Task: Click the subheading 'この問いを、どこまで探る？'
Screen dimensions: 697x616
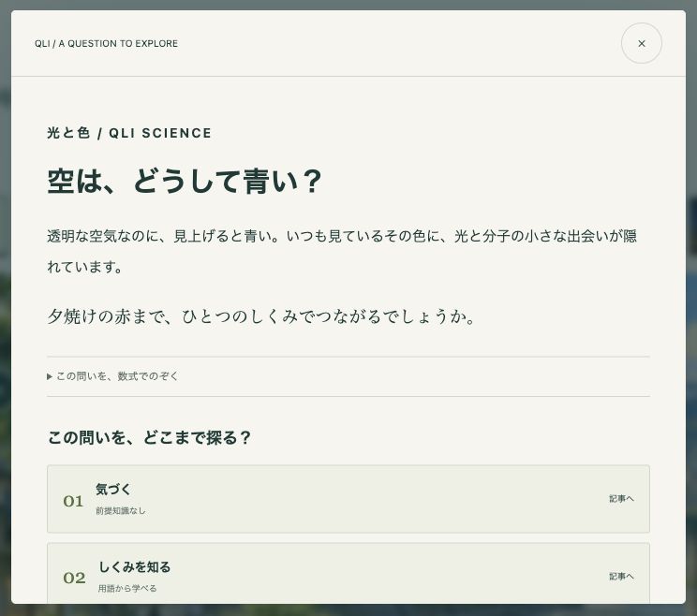Action: click(x=149, y=437)
